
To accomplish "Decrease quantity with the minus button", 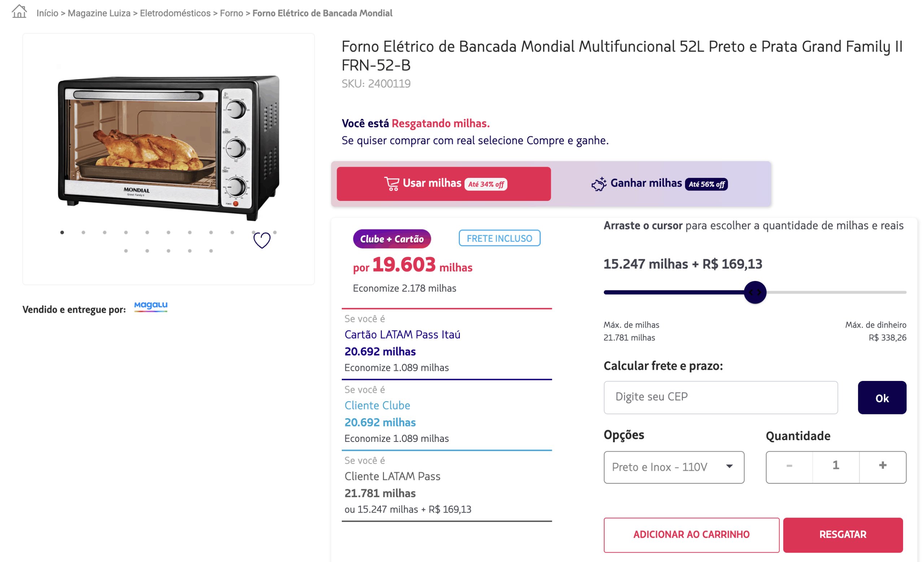I will 789,466.
